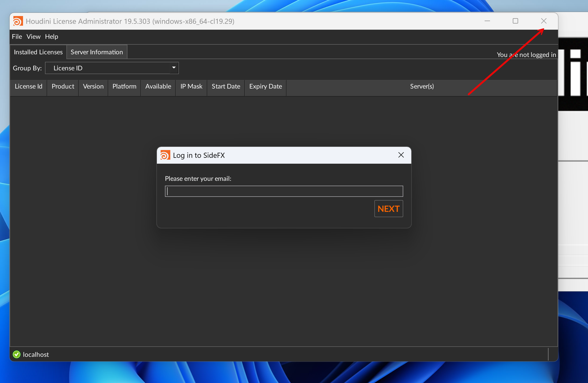Select the Installed Licenses tab

pos(38,52)
